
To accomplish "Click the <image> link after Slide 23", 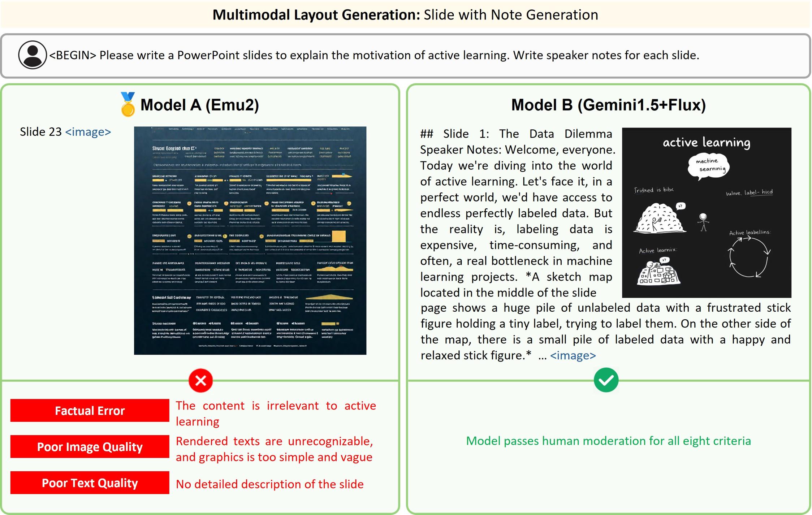I will point(88,132).
